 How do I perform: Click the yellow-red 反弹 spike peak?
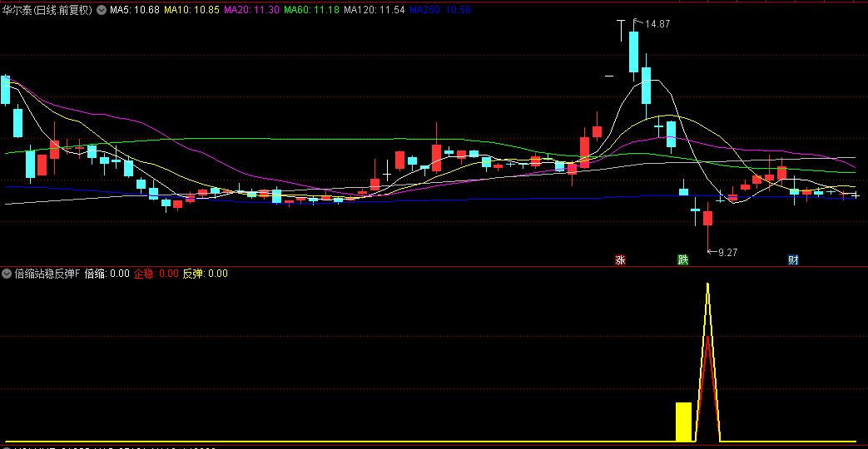coord(707,285)
